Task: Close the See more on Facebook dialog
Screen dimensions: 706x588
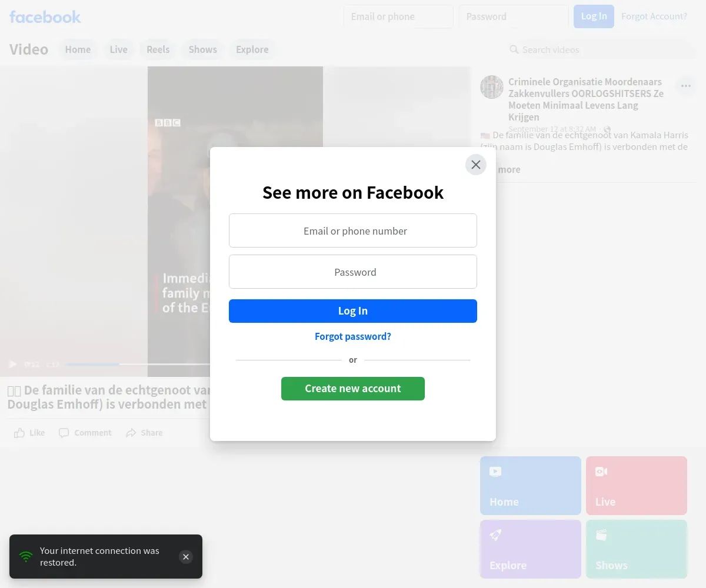Action: coord(476,165)
